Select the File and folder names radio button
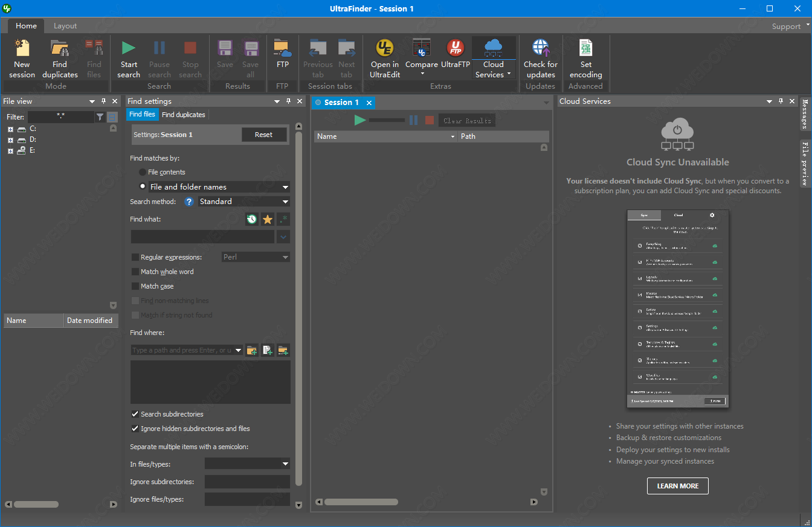 click(x=143, y=187)
